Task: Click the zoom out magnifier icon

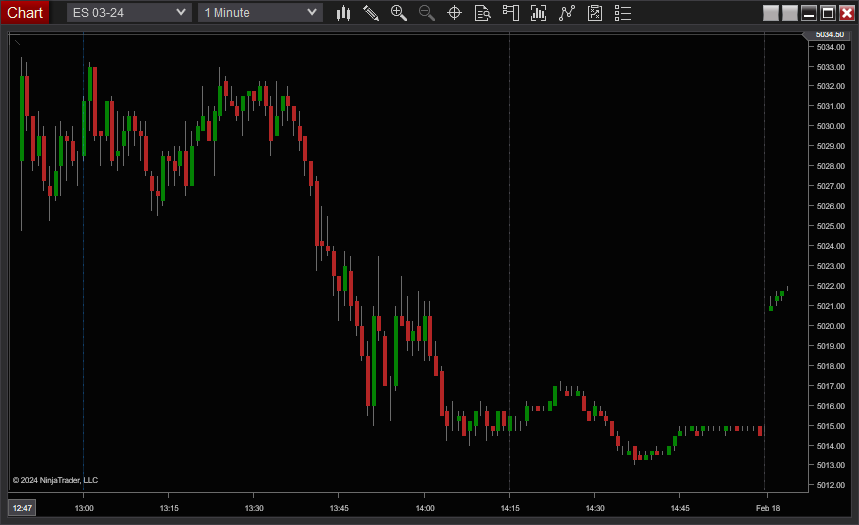Action: 427,13
